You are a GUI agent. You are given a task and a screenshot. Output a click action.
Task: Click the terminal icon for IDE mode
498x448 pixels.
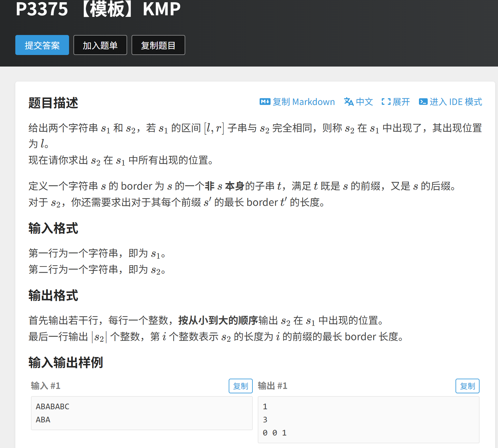point(423,102)
